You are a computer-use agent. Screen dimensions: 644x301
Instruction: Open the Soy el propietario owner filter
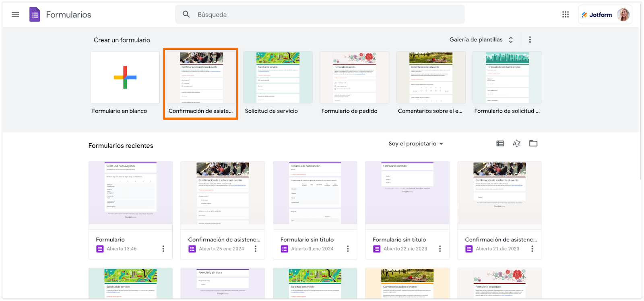[416, 144]
